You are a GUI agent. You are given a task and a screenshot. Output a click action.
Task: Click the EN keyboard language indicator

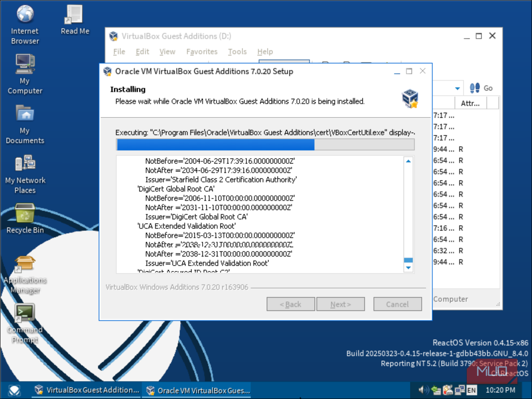pos(471,390)
